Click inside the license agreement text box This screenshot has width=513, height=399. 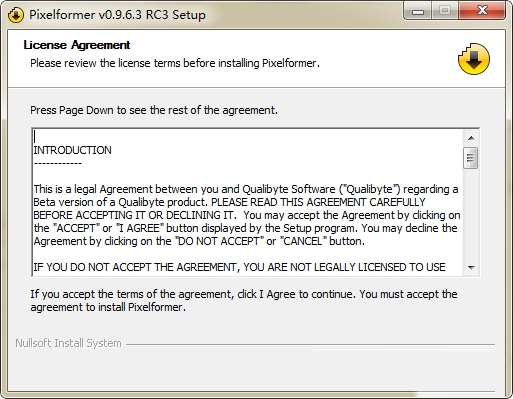pos(248,202)
